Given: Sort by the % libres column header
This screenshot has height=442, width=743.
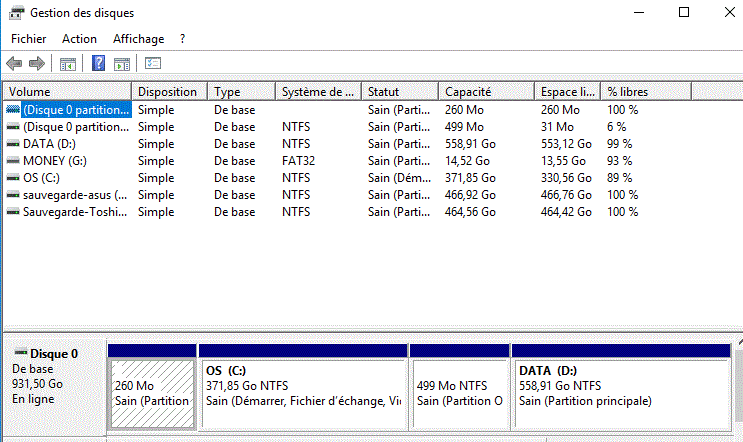Looking at the screenshot, I should click(x=646, y=91).
